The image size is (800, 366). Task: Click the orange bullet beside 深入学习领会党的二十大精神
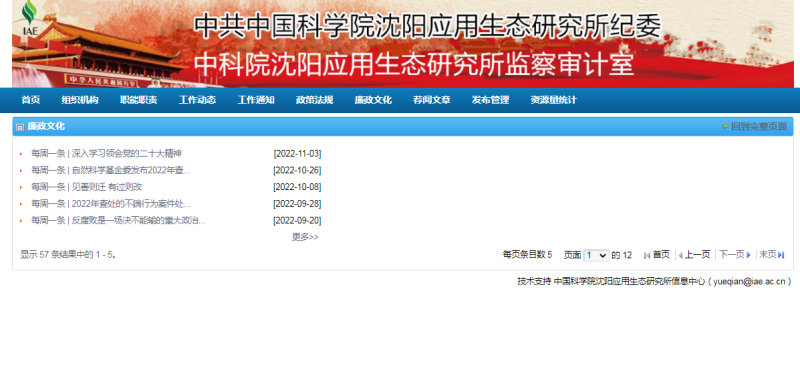click(21, 154)
